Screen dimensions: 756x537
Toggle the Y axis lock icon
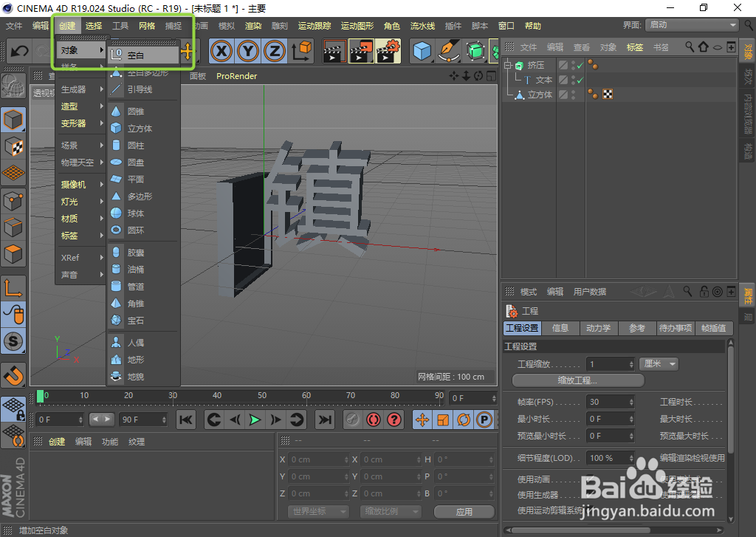click(248, 51)
